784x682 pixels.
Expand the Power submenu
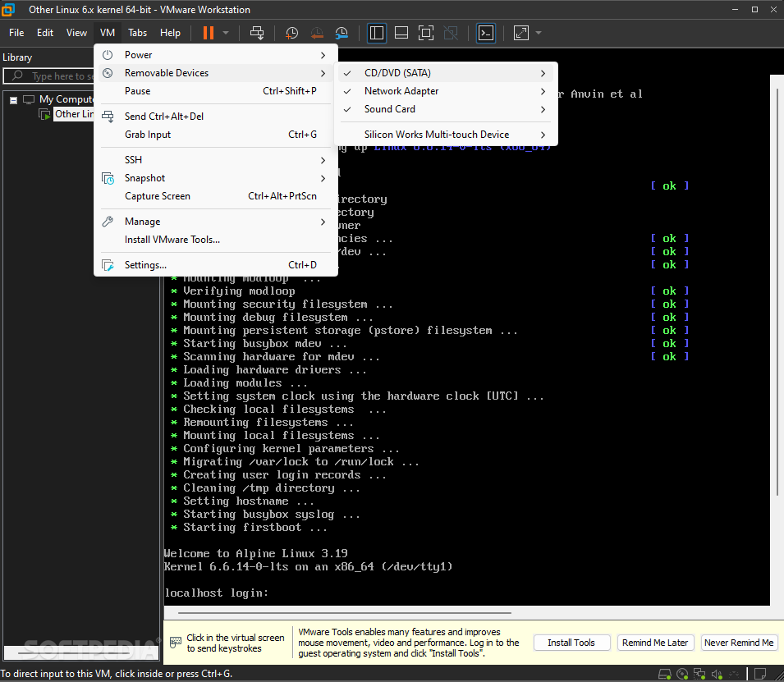[x=216, y=55]
